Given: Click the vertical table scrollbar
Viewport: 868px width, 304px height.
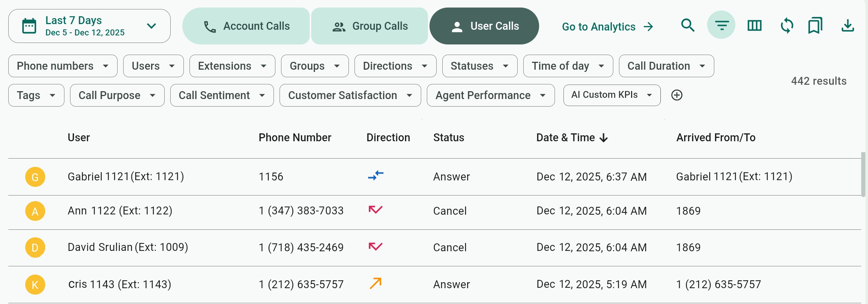Looking at the screenshot, I should 863,174.
